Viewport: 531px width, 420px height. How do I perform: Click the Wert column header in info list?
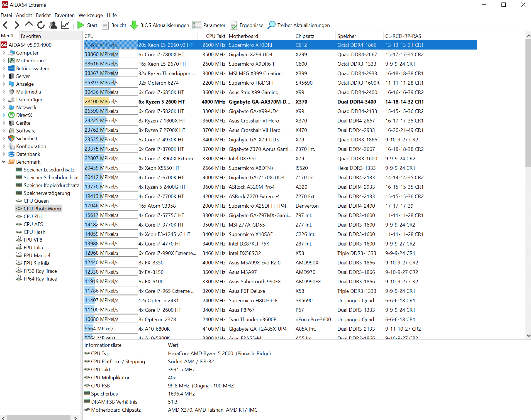[247, 345]
